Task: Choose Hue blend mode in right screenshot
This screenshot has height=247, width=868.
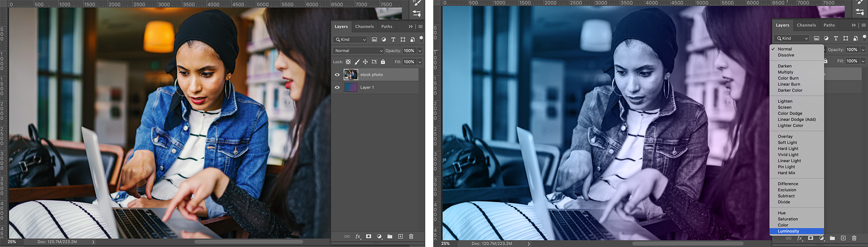Action: [x=797, y=213]
